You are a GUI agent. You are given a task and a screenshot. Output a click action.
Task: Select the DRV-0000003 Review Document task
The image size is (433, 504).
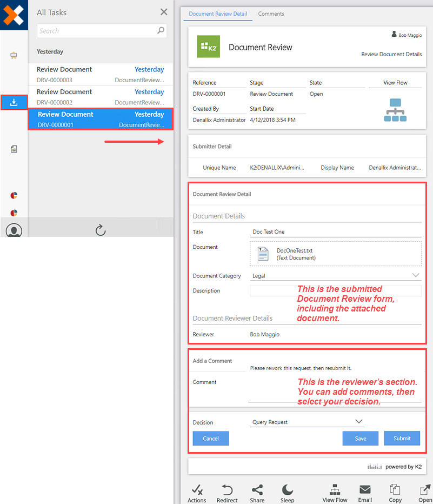coord(101,74)
